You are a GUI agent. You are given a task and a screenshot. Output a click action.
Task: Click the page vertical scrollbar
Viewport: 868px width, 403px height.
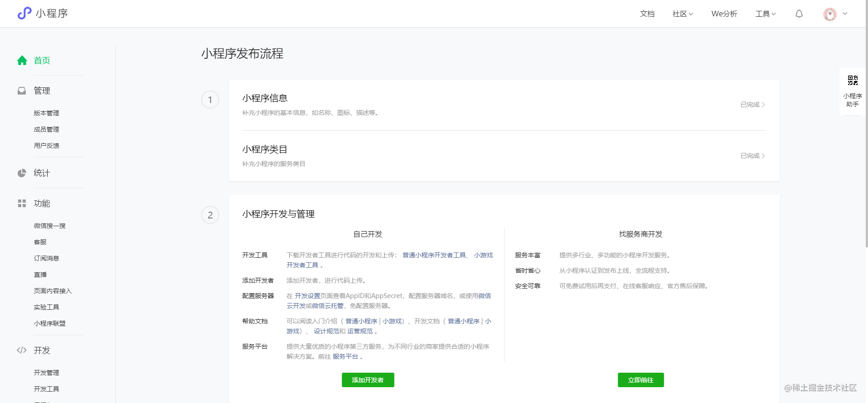click(866, 124)
